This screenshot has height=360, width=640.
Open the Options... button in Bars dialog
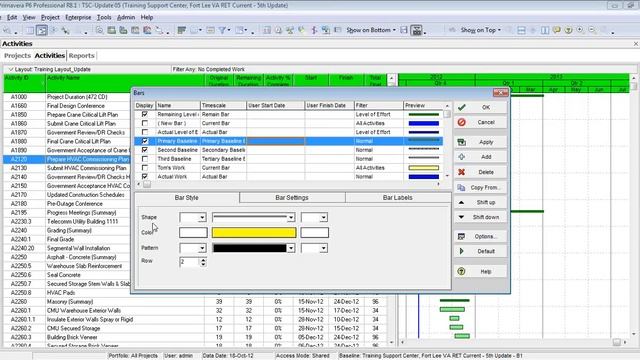click(480, 237)
